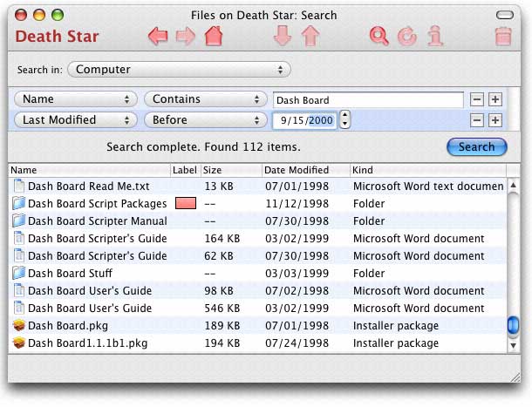Click the Dash Board Scripter Manual folder icon
The height and width of the screenshot is (407, 532).
click(18, 220)
